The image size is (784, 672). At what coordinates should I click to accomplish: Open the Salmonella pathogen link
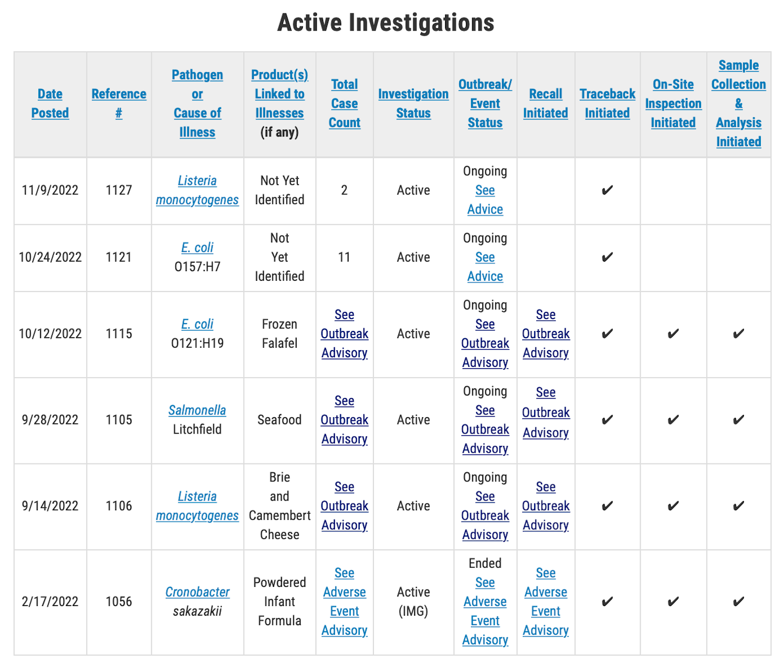pyautogui.click(x=197, y=410)
